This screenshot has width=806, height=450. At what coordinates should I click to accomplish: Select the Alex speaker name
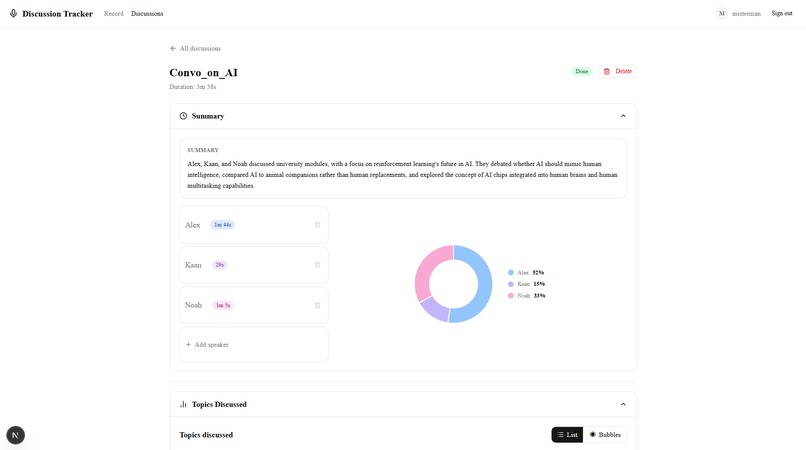(192, 225)
